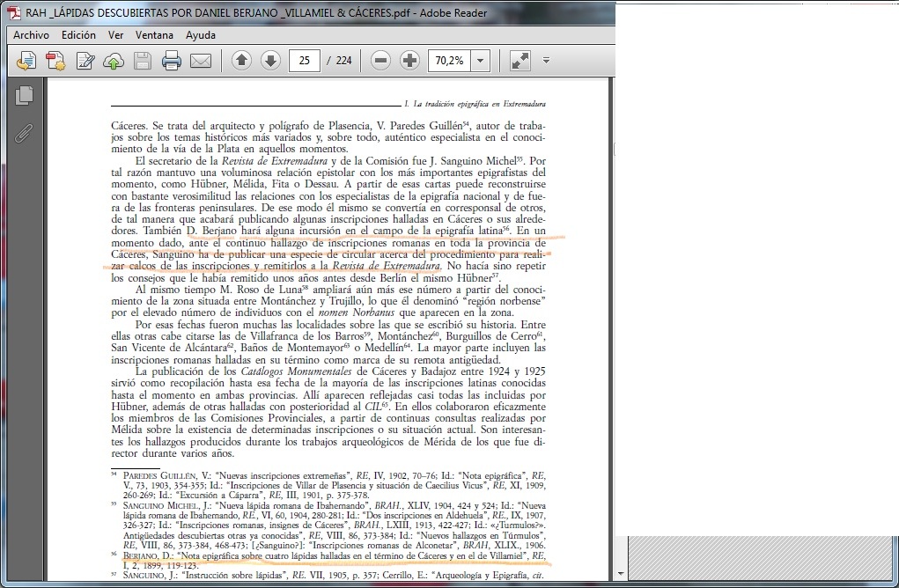Viewport: 899px width, 588px height.
Task: Open the zoom percentage dropdown
Action: point(481,61)
